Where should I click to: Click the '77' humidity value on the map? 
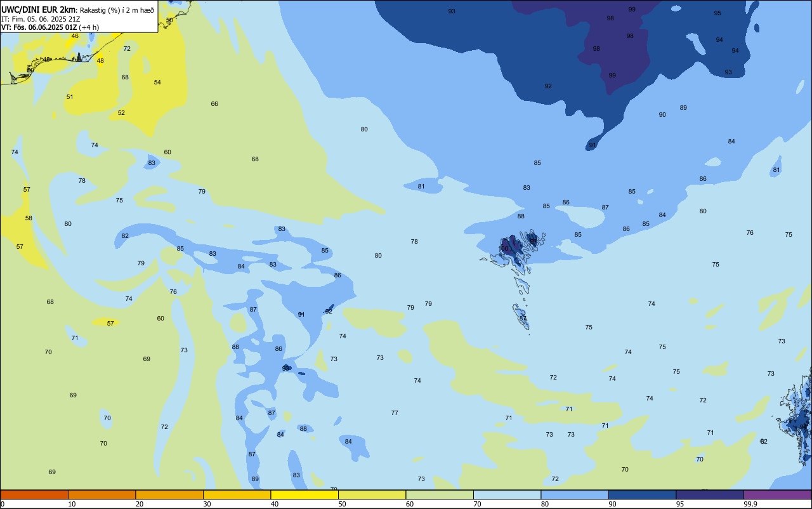tap(395, 413)
